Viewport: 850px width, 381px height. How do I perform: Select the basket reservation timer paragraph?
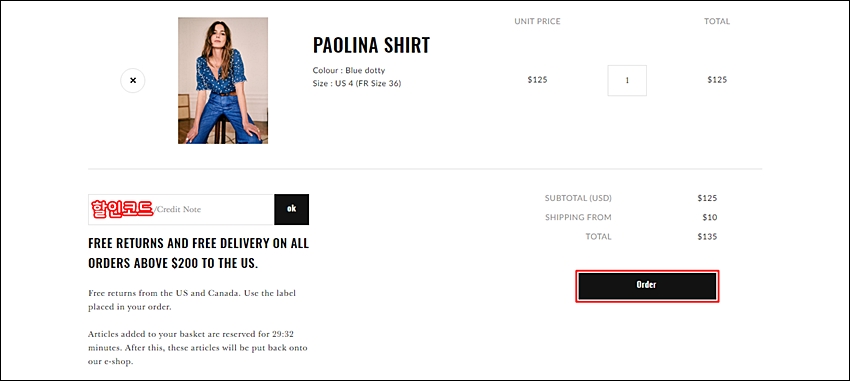point(198,347)
